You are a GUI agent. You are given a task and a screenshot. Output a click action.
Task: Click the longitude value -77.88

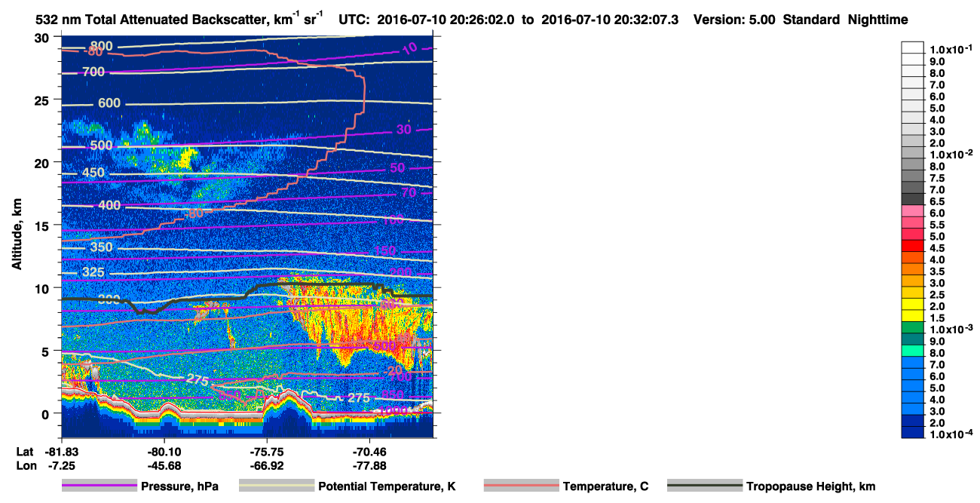tap(370, 465)
